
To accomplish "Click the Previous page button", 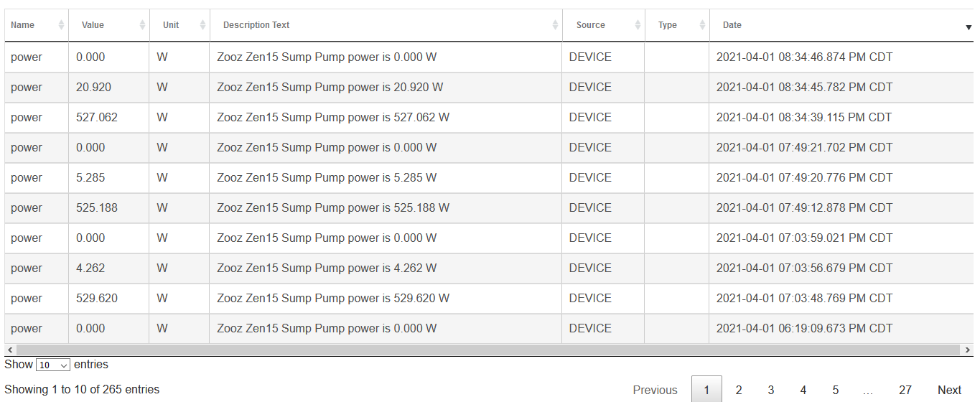I will pos(655,390).
